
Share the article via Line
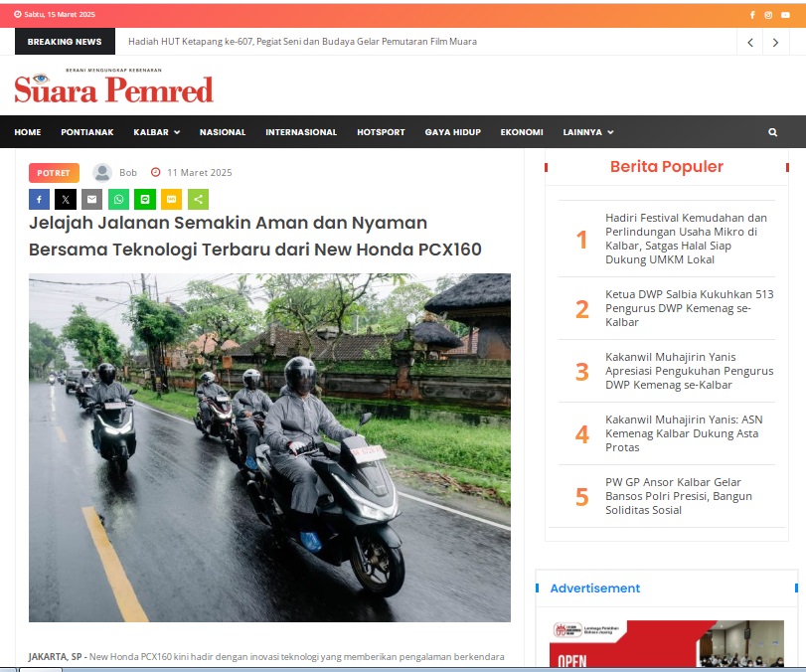coord(145,200)
